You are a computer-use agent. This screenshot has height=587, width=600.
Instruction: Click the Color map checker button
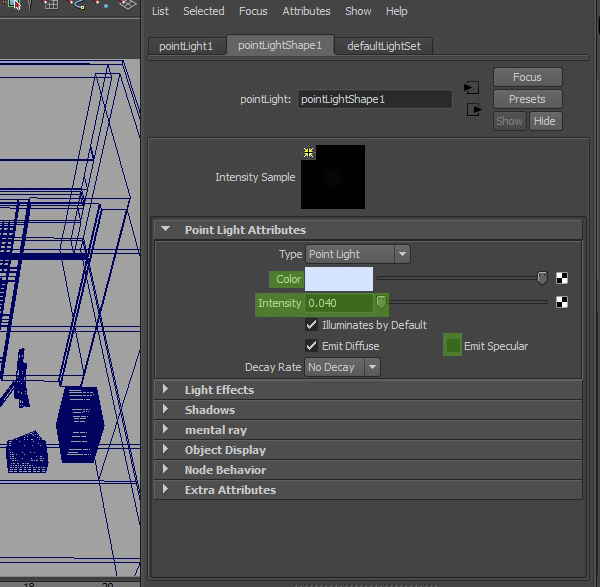pos(562,278)
